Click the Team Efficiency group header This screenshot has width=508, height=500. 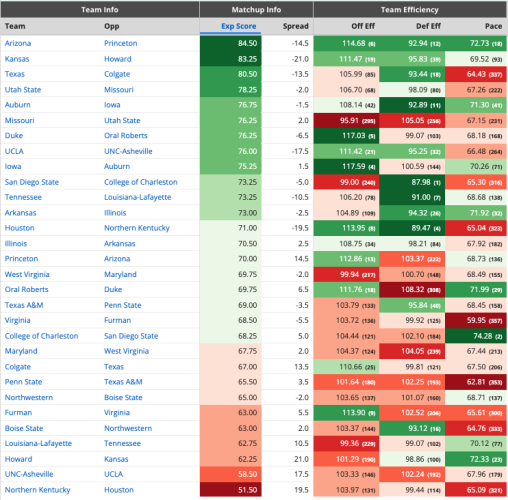click(x=410, y=10)
